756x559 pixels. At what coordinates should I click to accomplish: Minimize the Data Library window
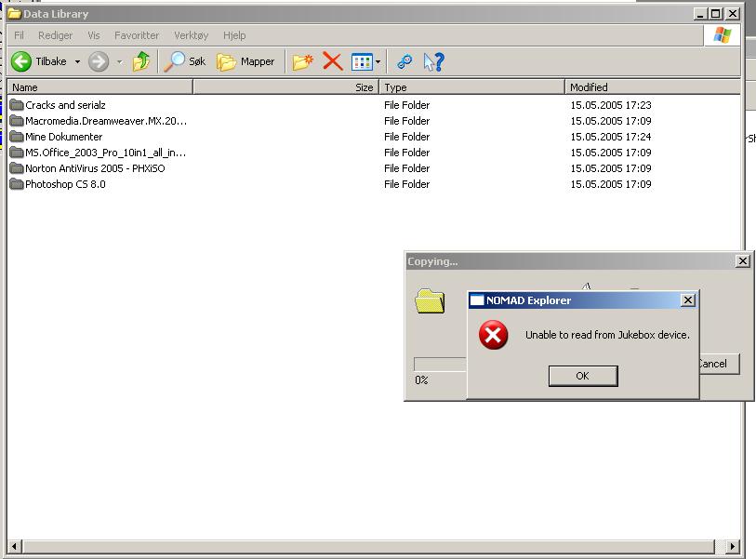click(700, 14)
